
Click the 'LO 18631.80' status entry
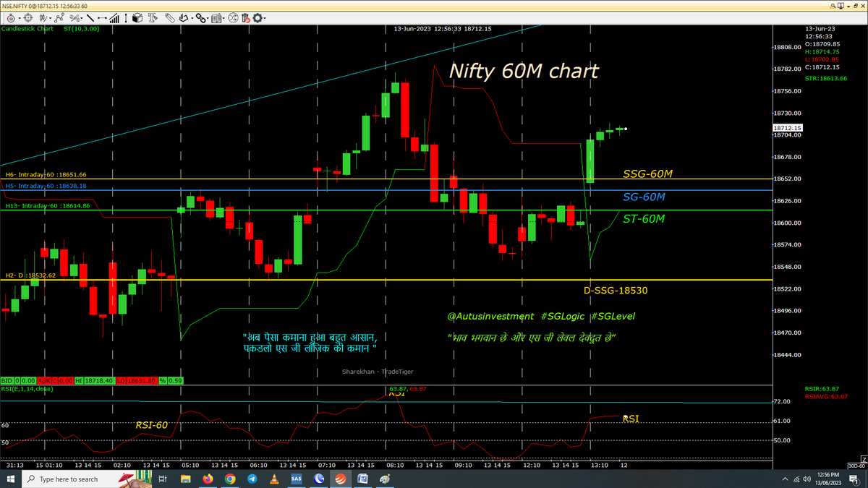[x=138, y=380]
